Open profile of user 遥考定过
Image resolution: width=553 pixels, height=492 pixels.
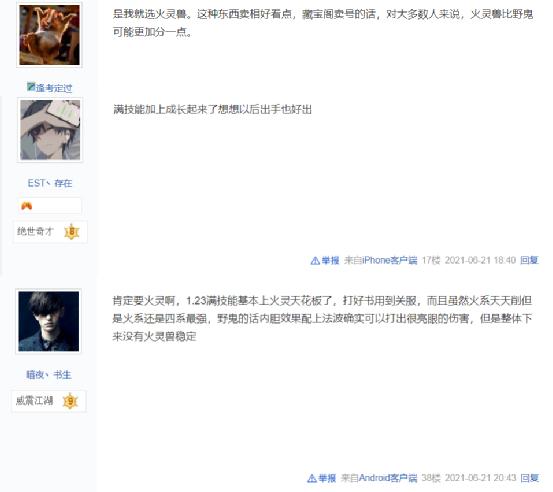click(54, 88)
